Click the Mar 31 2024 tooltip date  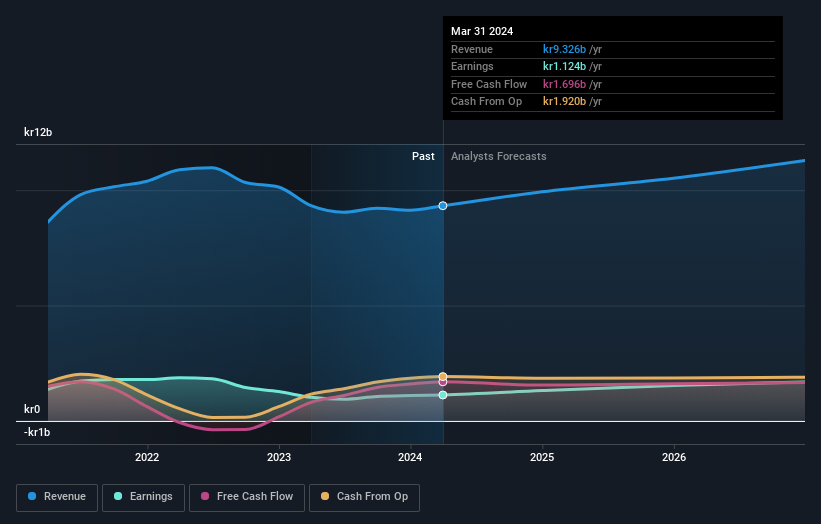point(482,31)
